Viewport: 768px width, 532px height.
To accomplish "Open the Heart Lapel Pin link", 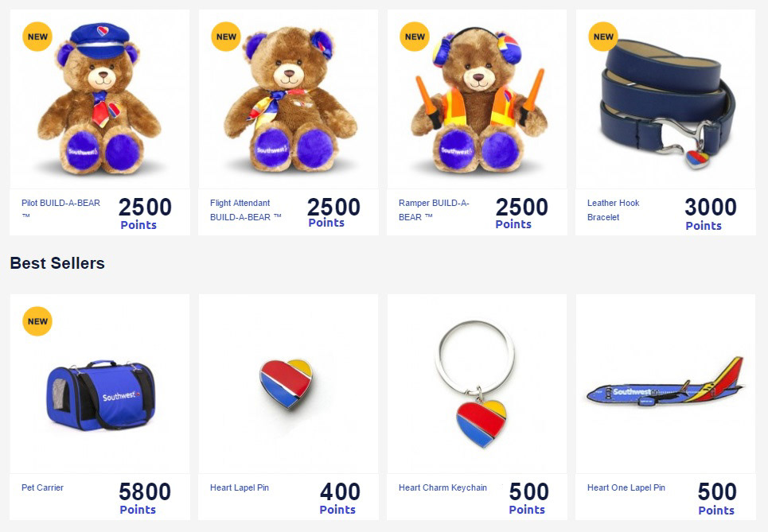I will click(240, 487).
